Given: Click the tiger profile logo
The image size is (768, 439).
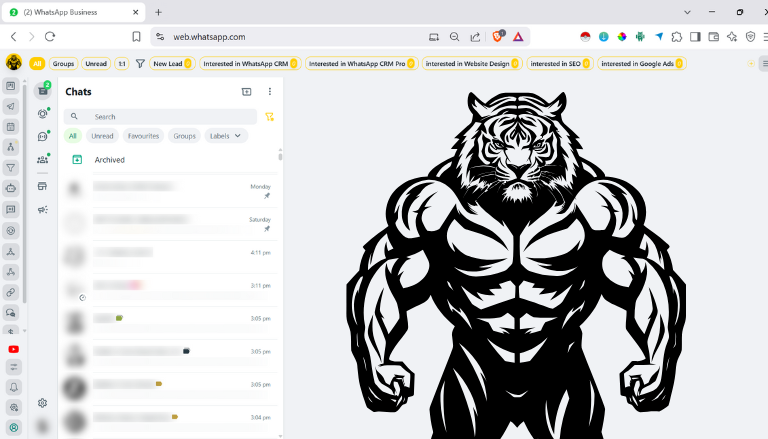Looking at the screenshot, I should click(x=14, y=62).
